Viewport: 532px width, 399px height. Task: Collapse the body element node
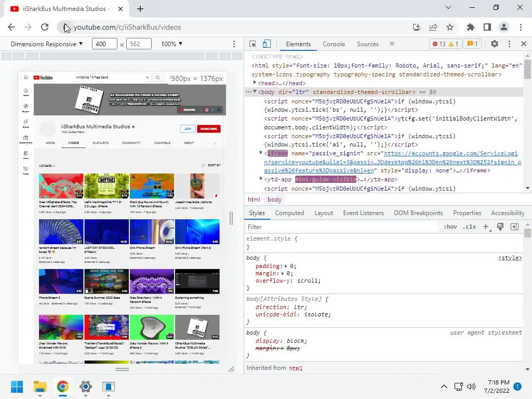coord(255,91)
